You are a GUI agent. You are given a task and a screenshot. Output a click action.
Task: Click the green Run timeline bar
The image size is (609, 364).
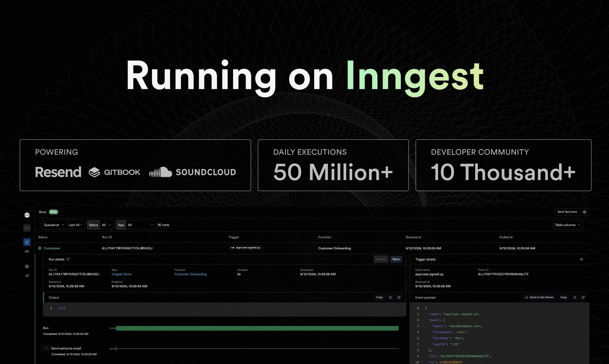[x=257, y=328]
